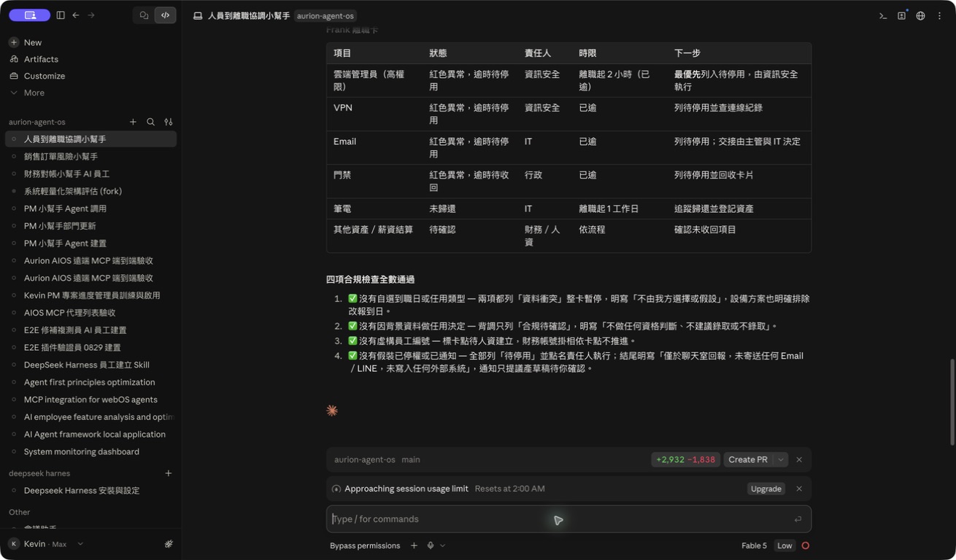This screenshot has height=560, width=956.
Task: Switch to code mode brackets icon
Action: point(165,15)
